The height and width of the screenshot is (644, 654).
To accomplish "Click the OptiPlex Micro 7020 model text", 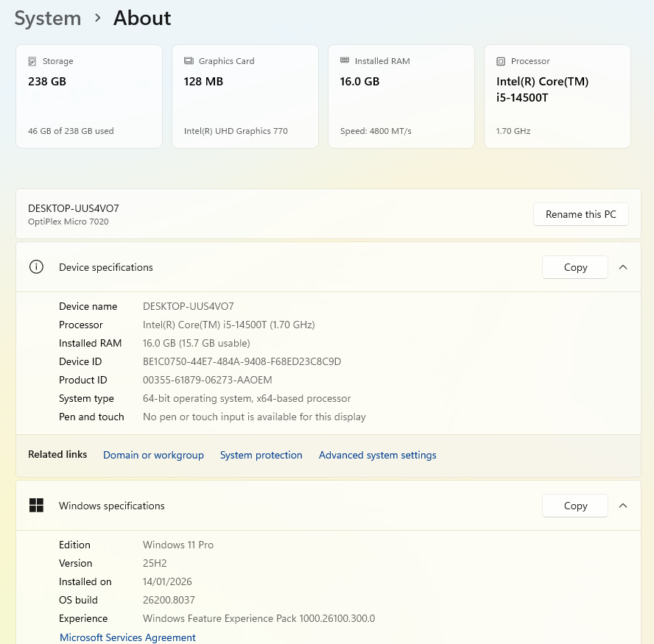I will click(x=68, y=222).
